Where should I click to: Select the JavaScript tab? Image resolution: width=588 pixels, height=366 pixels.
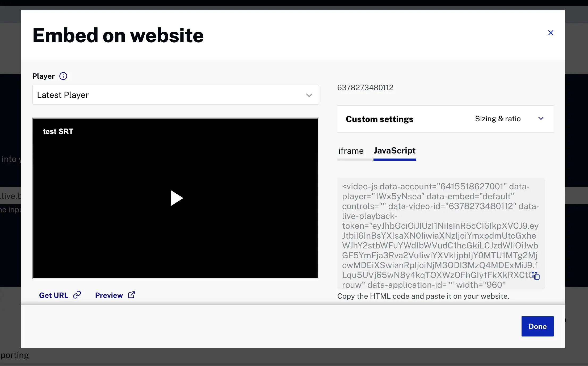[394, 151]
